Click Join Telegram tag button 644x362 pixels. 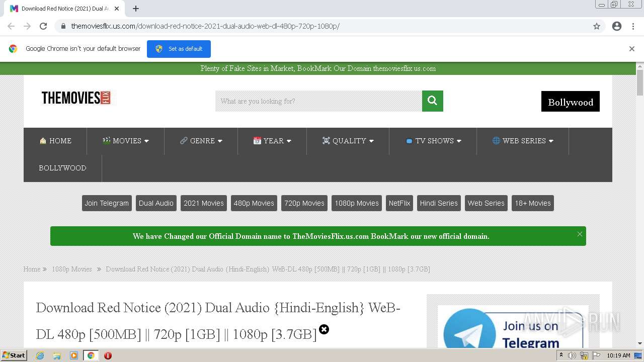107,203
